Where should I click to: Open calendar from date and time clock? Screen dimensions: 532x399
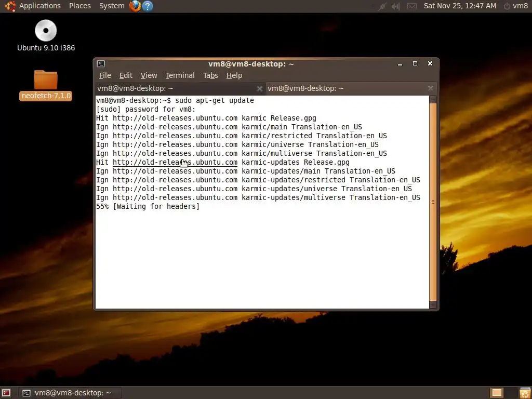tap(460, 6)
